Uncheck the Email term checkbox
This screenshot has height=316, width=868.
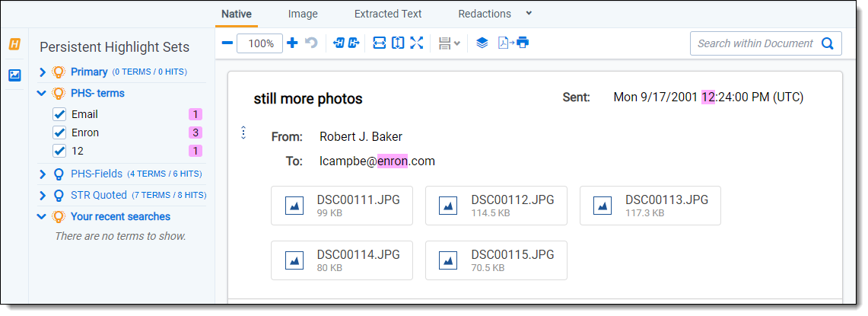(59, 114)
